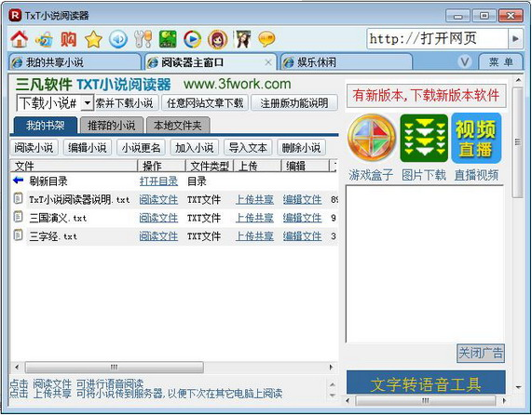Viewport: 532px width, 416px height.
Task: Click the go arrow beside the URL box
Action: click(x=515, y=39)
